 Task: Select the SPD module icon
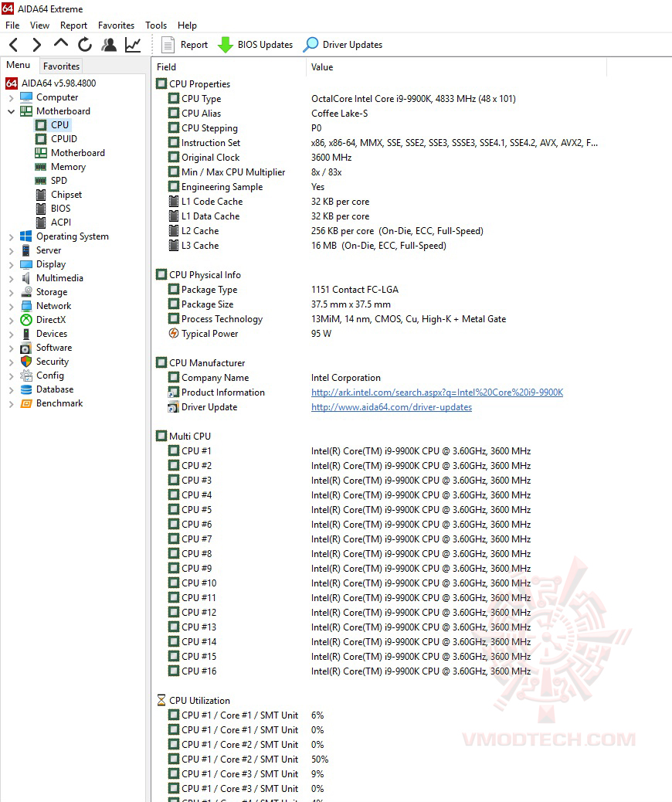click(41, 181)
